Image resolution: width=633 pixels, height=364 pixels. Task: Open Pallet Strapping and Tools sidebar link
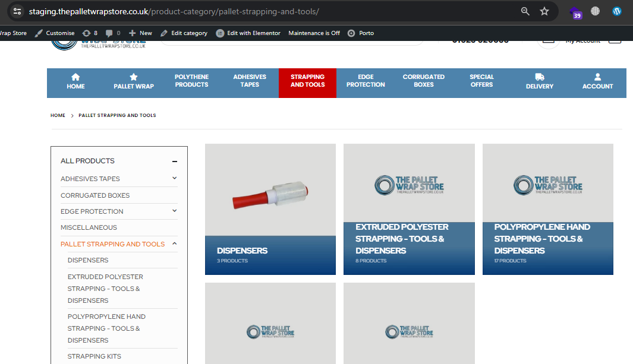point(112,244)
